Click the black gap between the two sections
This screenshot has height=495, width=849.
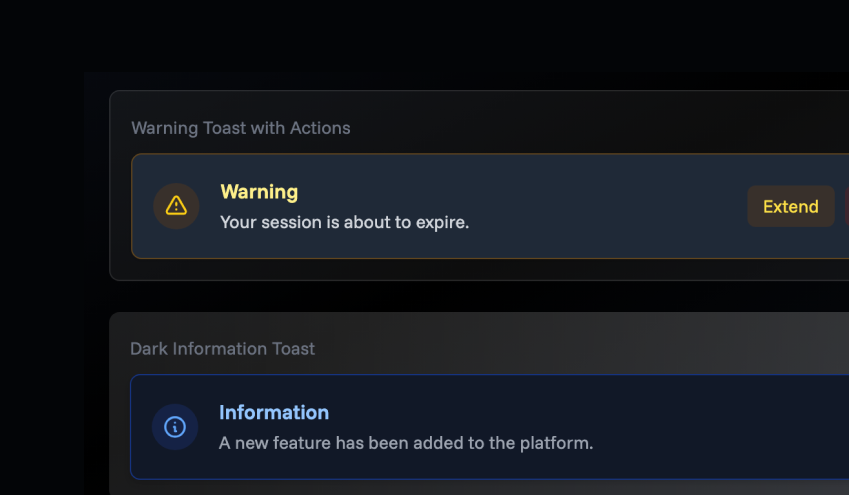(x=480, y=296)
